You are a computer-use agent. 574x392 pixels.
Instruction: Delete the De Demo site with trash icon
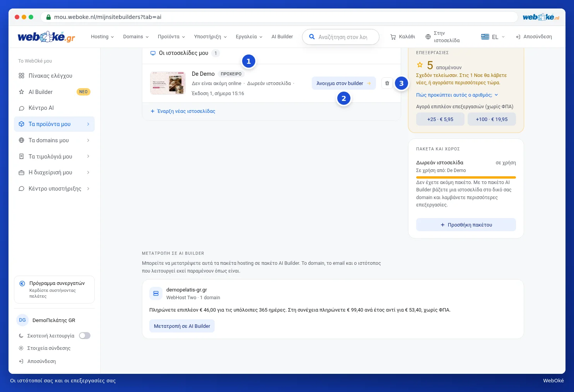click(x=387, y=83)
